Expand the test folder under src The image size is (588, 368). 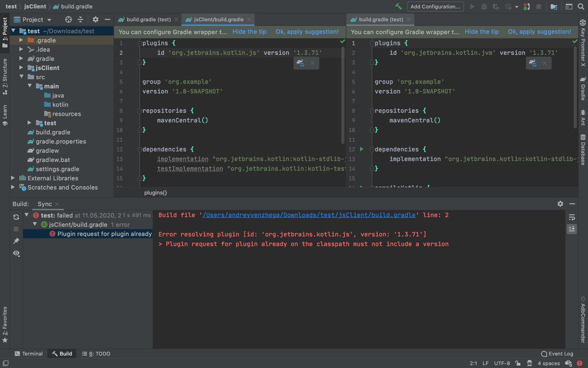pos(29,123)
